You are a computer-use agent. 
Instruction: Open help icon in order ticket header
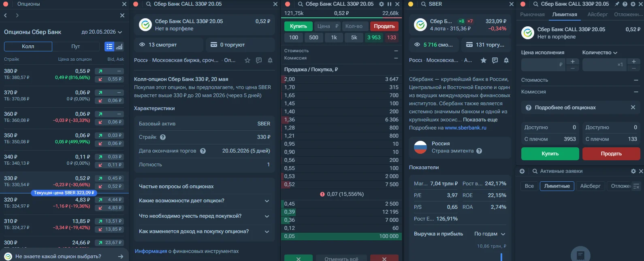[x=625, y=4]
